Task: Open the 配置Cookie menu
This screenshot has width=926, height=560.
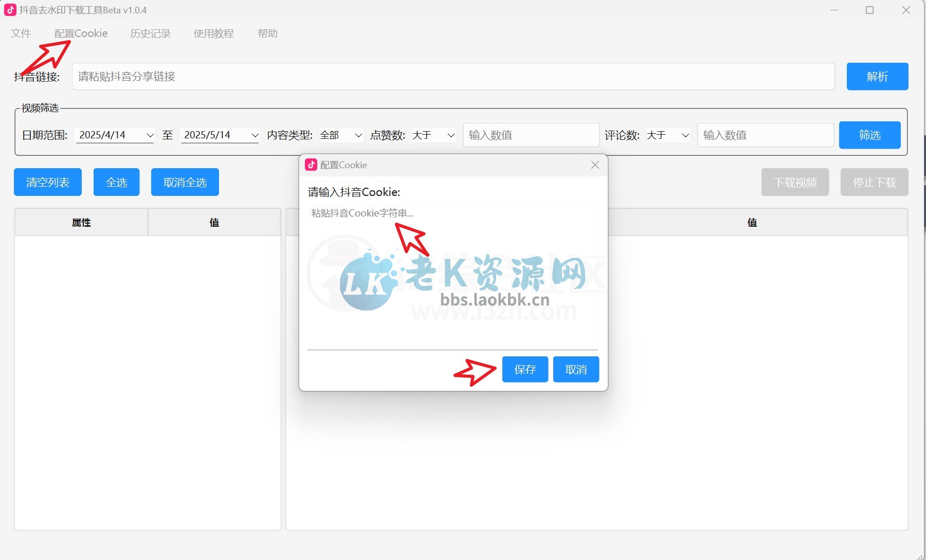Action: [81, 33]
